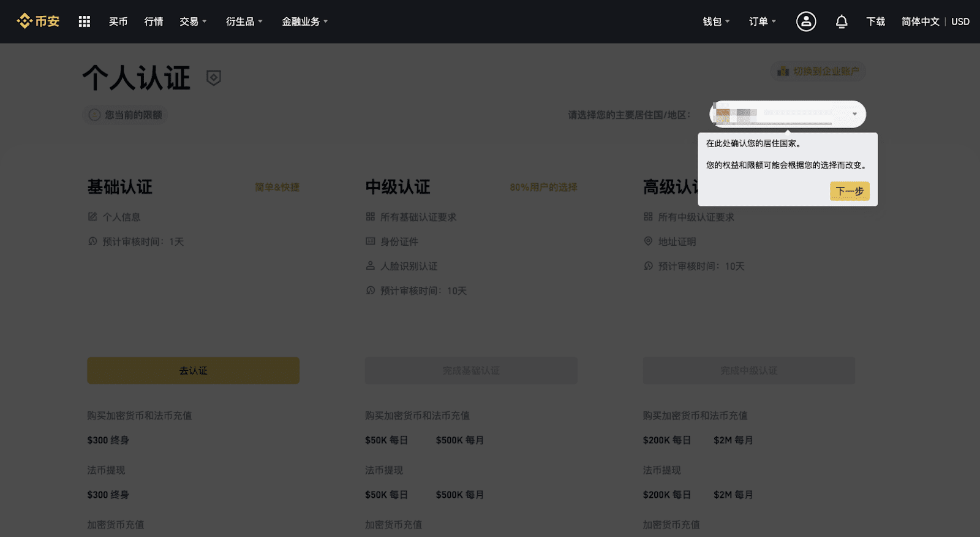The image size is (980, 537).
Task: Click the 简单&快捷 label
Action: (277, 187)
